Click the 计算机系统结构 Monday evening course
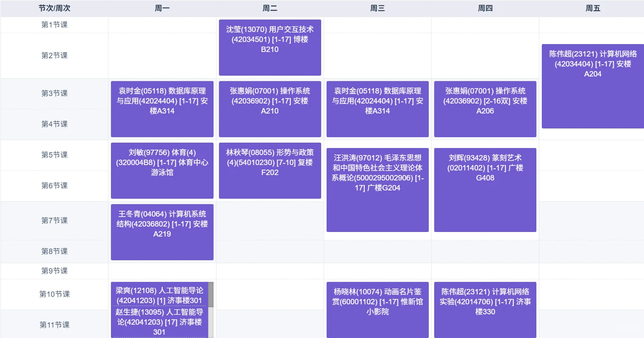The image size is (644, 338). [162, 232]
